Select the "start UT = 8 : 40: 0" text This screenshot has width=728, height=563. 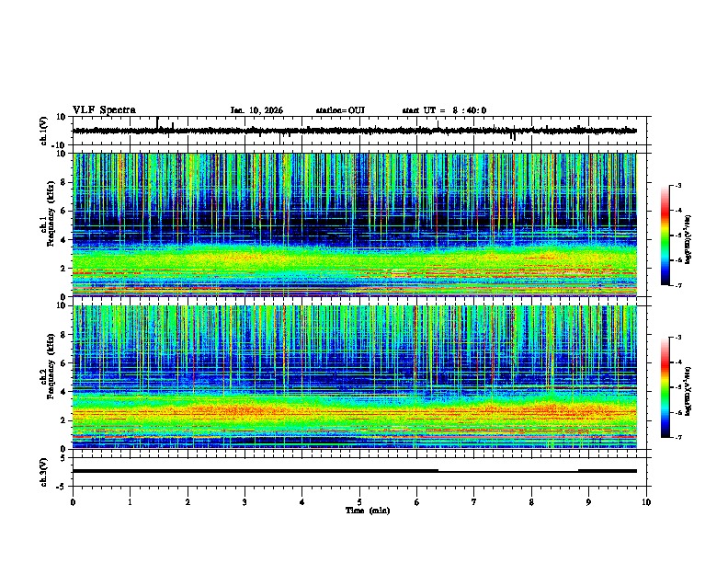pos(444,110)
